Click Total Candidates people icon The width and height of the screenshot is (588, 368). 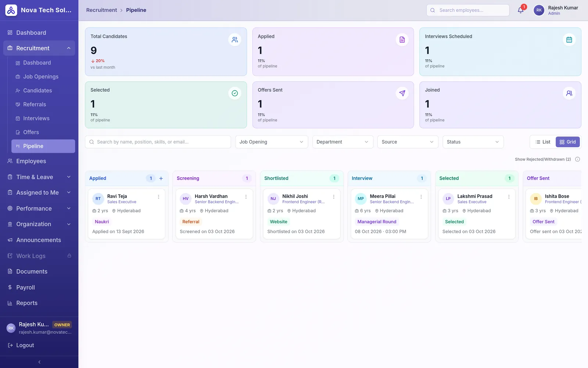(x=234, y=40)
